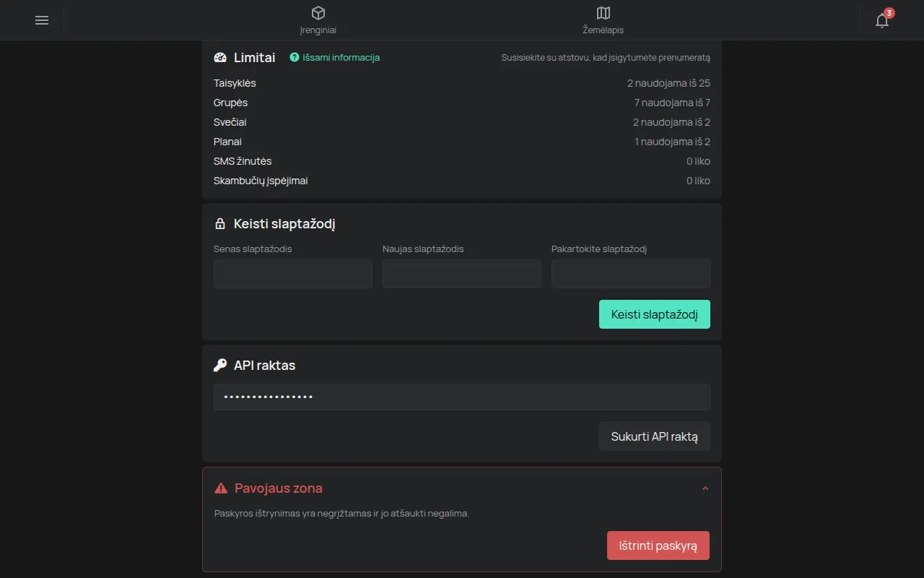
Task: Click the Keisti slaptažodį button
Action: point(655,314)
